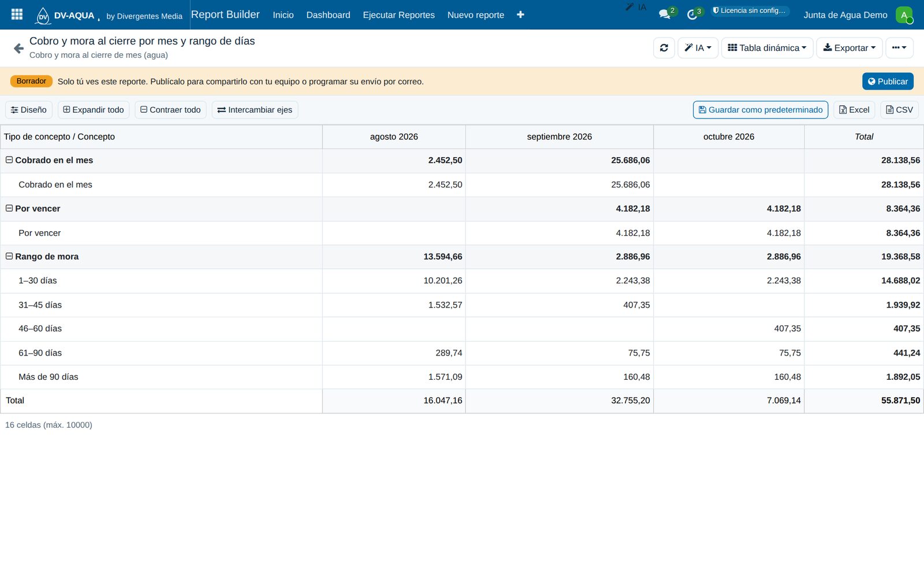Click the agosto 2026 column header
The height and width of the screenshot is (578, 924).
(394, 137)
